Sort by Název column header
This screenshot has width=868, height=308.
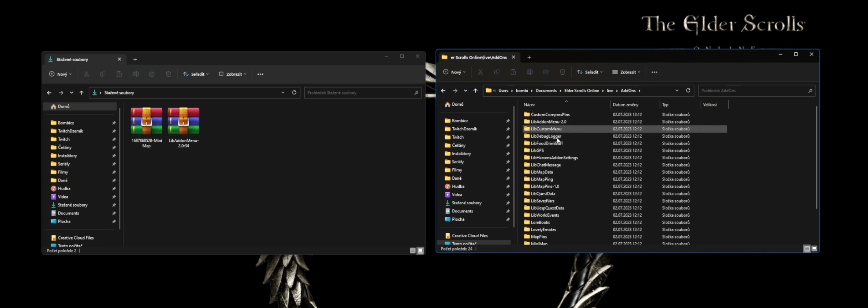point(566,105)
